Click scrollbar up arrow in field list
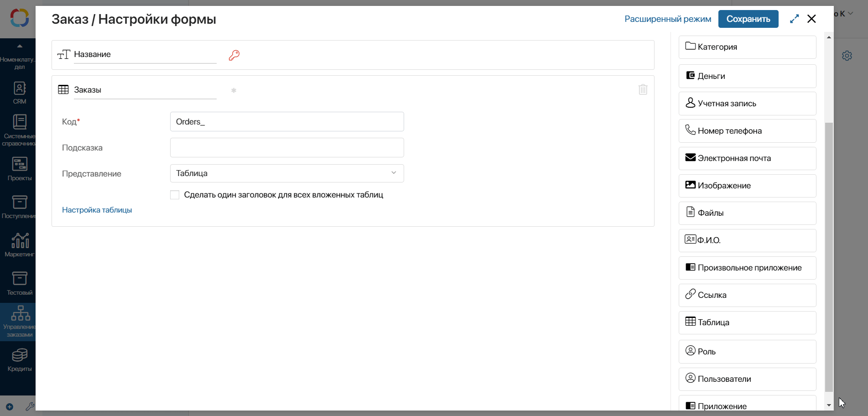The image size is (868, 416). (x=829, y=37)
